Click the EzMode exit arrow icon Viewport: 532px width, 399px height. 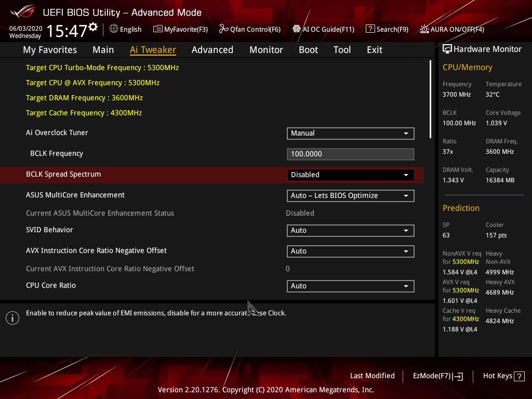pyautogui.click(x=458, y=376)
